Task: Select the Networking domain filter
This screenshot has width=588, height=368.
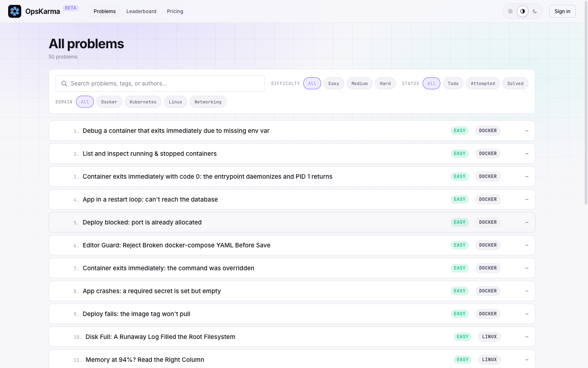Action: [x=208, y=102]
